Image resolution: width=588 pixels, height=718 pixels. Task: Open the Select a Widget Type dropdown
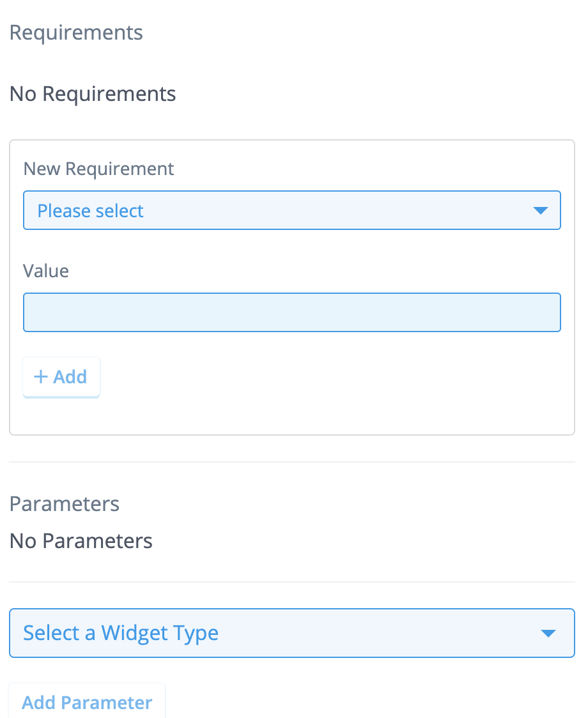291,633
